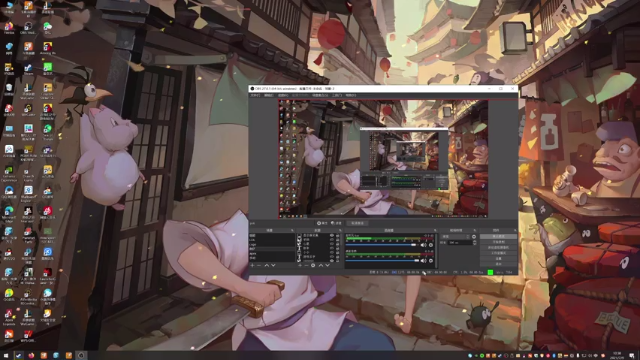Click the first button in Controls panel

tap(498, 237)
